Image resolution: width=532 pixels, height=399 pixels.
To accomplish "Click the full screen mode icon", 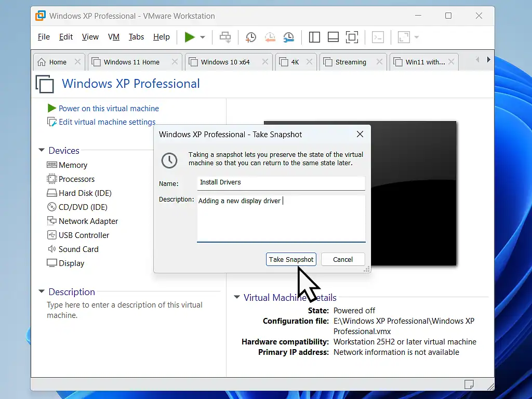I will (352, 37).
